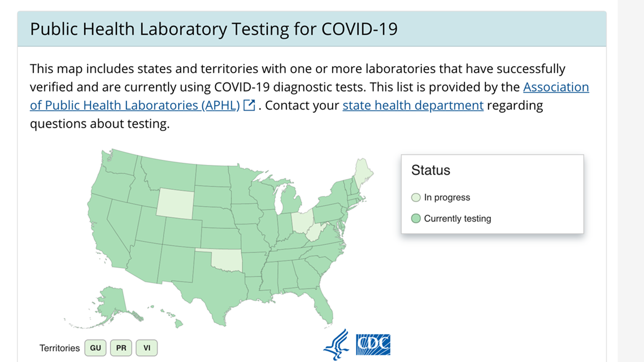Select the VI territory button

pyautogui.click(x=147, y=348)
